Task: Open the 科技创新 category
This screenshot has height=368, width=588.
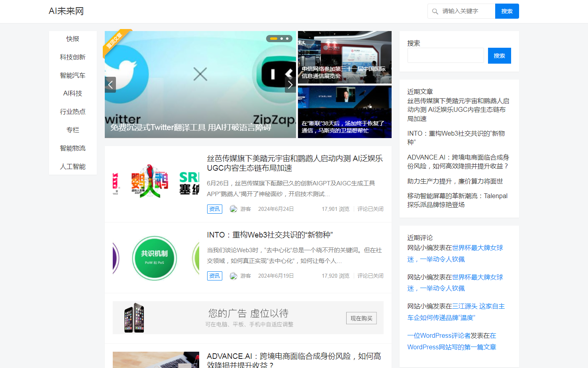Action: pos(73,57)
